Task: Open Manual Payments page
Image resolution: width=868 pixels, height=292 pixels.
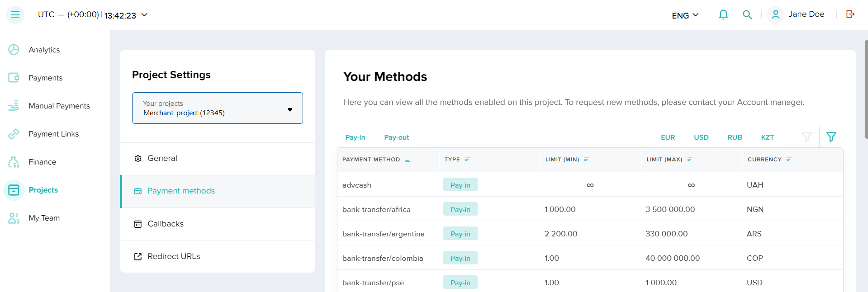Action: 59,106
